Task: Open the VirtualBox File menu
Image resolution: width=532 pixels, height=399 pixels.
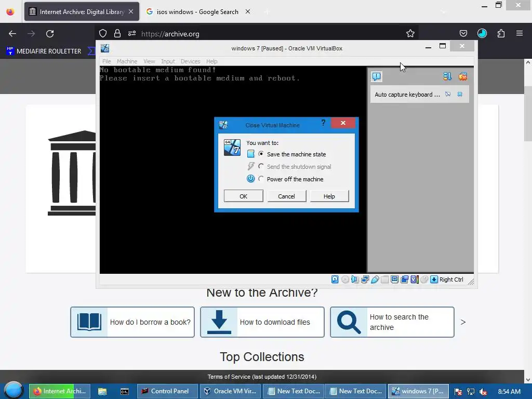Action: click(107, 61)
